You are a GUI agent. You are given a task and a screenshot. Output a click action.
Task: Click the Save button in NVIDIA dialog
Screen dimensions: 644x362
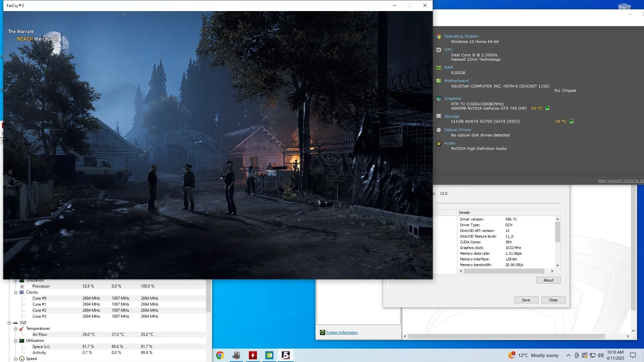click(526, 300)
